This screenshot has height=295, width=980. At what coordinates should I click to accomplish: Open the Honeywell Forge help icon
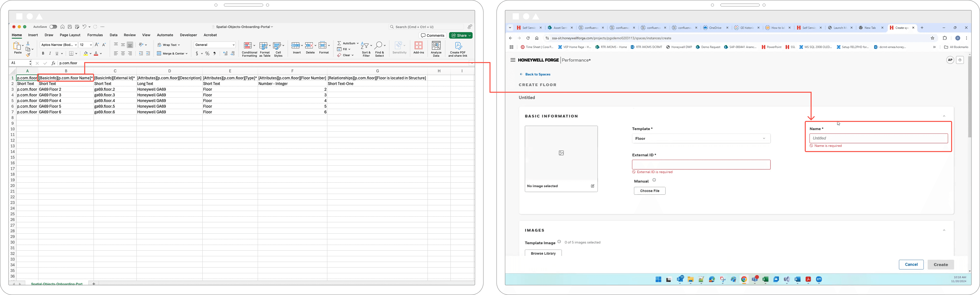coord(960,60)
